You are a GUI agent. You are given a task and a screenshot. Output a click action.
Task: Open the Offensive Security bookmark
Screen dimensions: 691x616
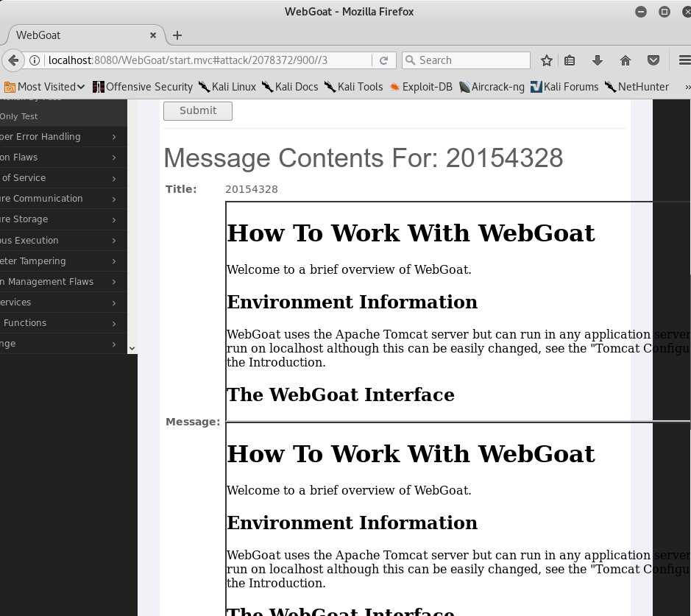(x=142, y=87)
